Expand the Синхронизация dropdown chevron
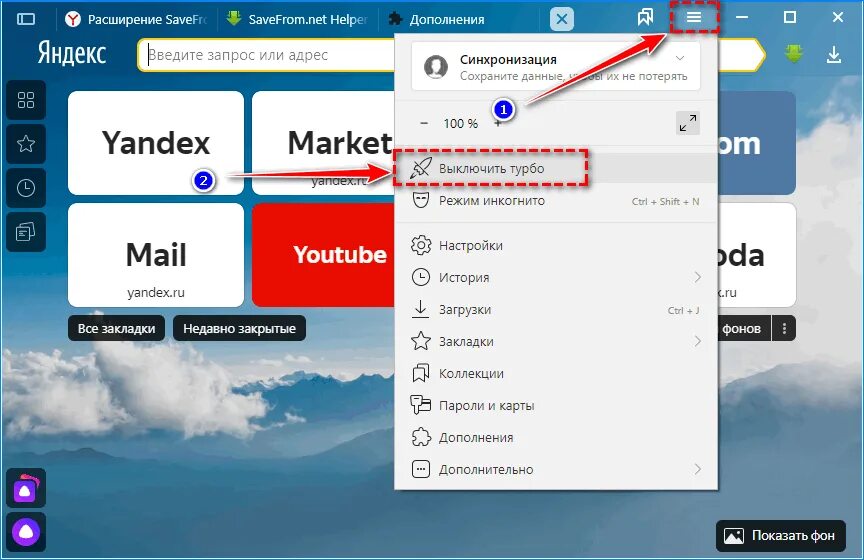Image resolution: width=864 pixels, height=560 pixels. [680, 58]
